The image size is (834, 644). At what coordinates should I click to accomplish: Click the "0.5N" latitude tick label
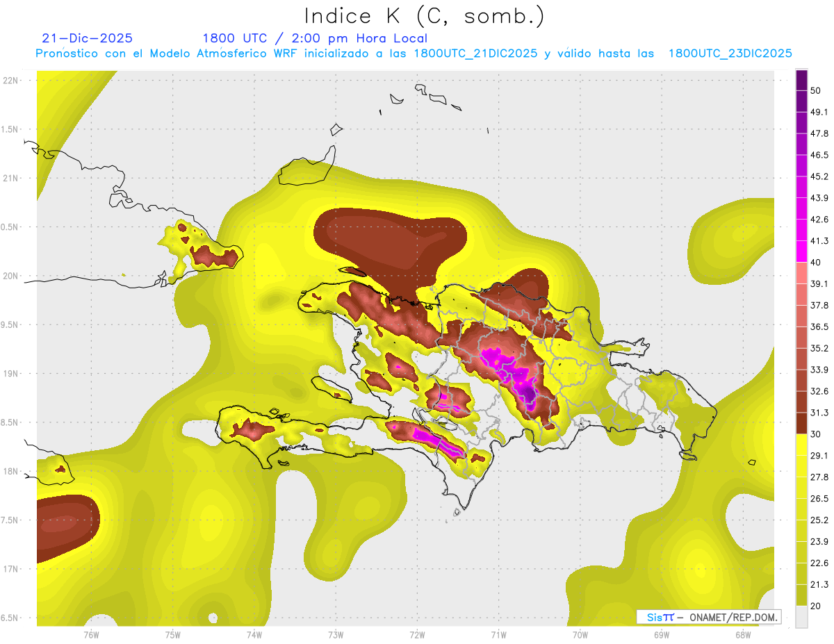[x=10, y=226]
